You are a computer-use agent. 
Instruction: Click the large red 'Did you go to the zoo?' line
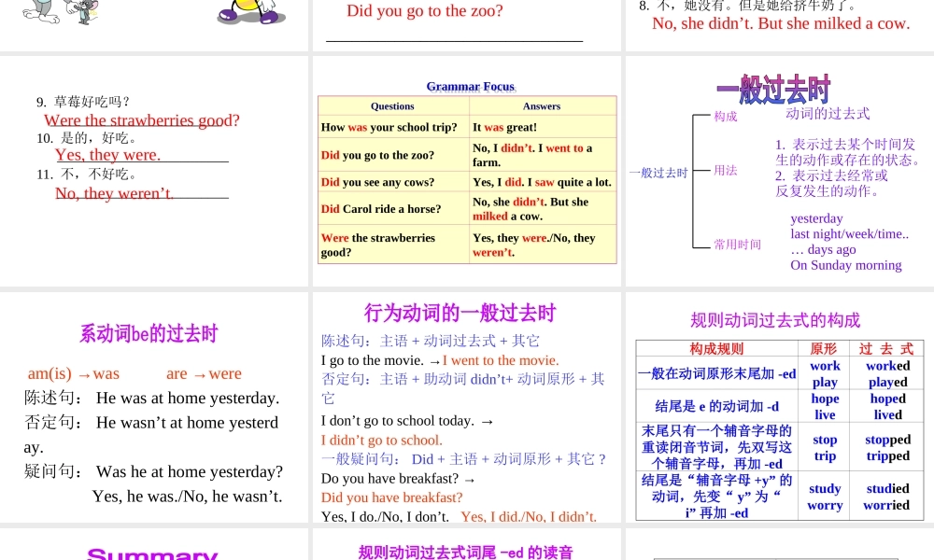click(x=425, y=10)
